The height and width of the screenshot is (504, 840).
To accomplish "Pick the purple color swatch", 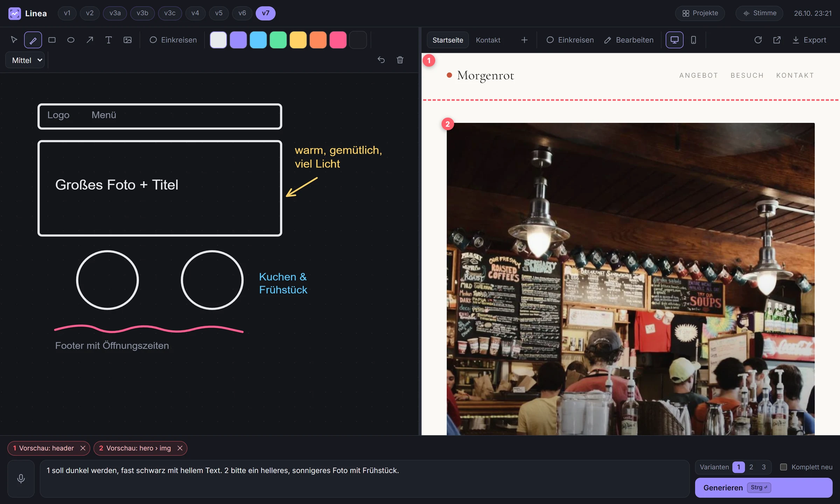I will 238,40.
